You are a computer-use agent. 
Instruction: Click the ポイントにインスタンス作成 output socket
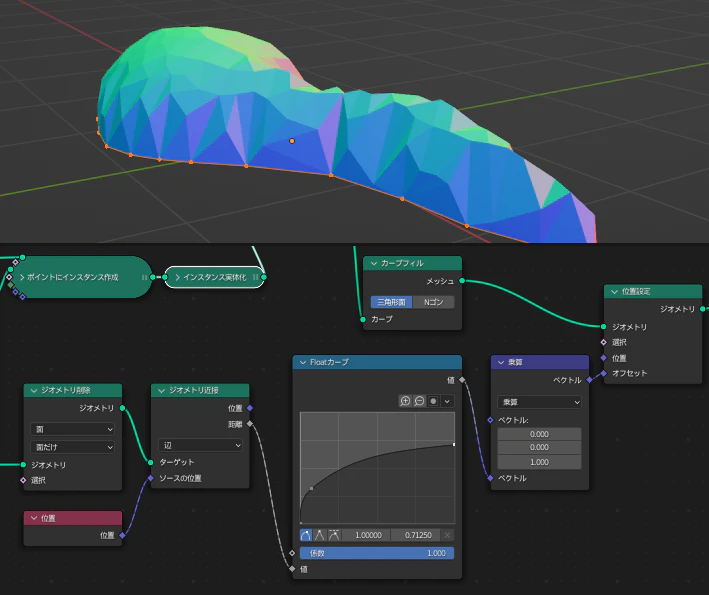point(153,277)
